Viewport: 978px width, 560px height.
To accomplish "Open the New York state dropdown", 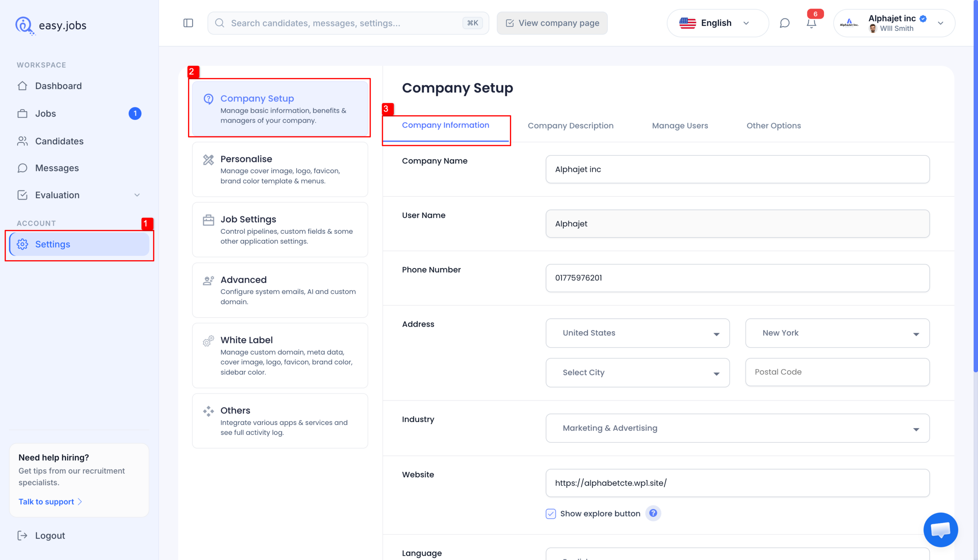I will [x=837, y=333].
